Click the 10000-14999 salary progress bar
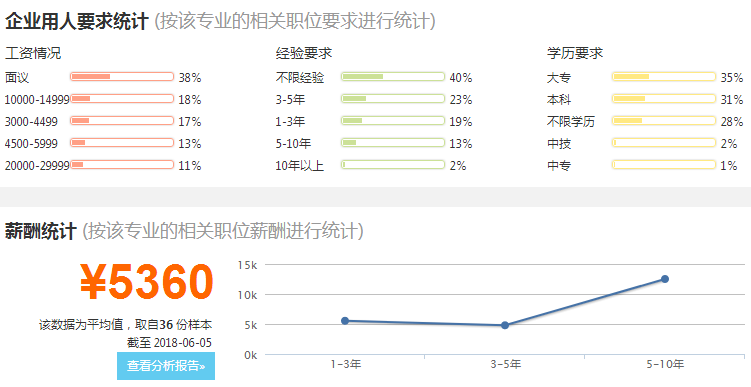This screenshot has height=387, width=751. (122, 99)
